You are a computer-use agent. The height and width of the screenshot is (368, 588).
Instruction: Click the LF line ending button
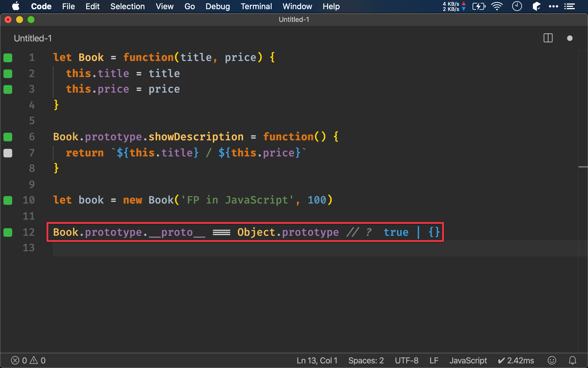coord(434,360)
